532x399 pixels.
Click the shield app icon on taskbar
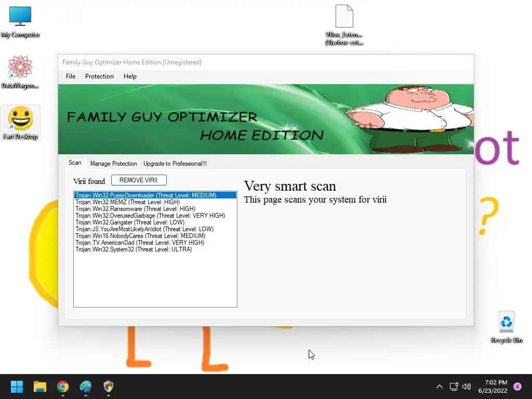pyautogui.click(x=108, y=387)
